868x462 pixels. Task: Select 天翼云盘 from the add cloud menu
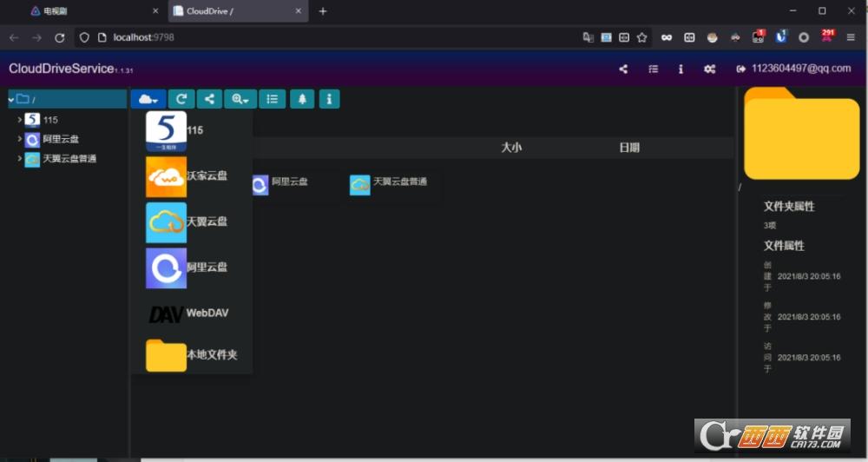192,222
